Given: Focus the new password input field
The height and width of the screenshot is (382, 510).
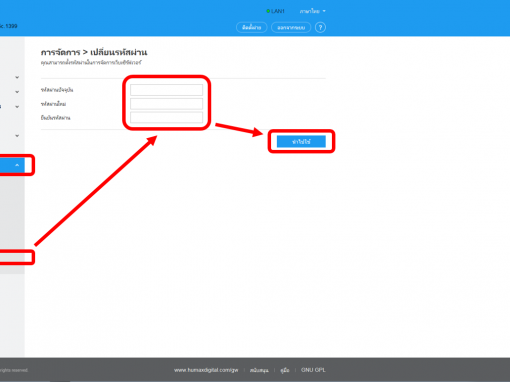Looking at the screenshot, I should pyautogui.click(x=166, y=104).
